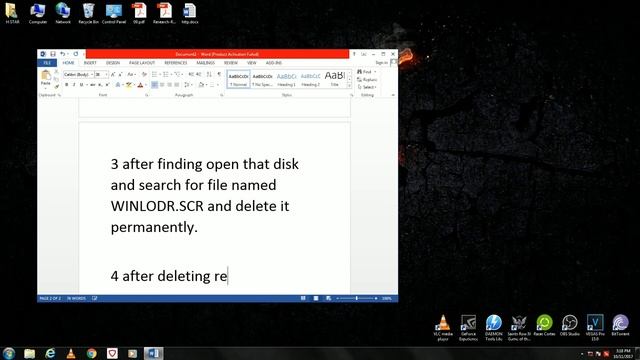Click the Clear All Formatting icon
The height and width of the screenshot is (360, 640).
pyautogui.click(x=144, y=74)
